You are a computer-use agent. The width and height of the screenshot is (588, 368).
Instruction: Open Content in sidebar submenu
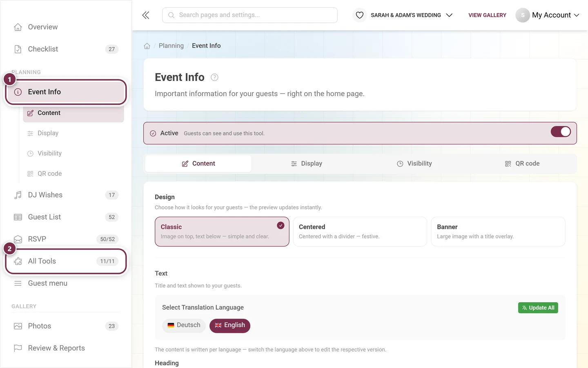tap(73, 113)
